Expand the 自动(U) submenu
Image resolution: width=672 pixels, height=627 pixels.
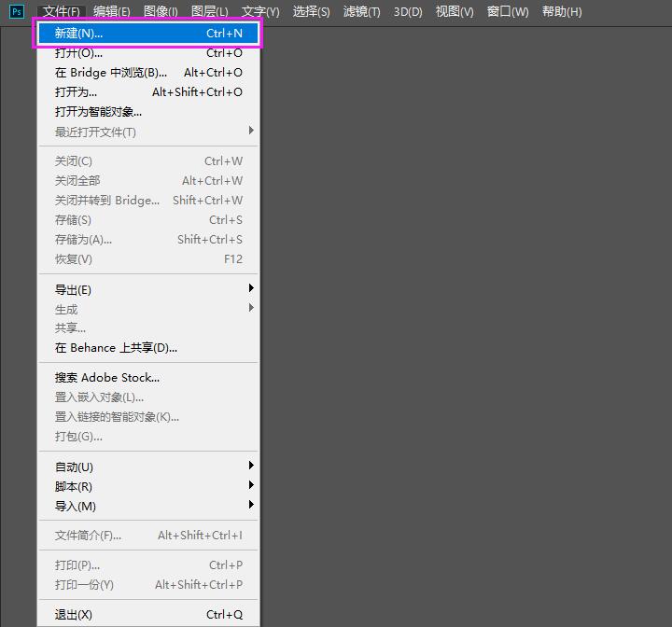point(148,467)
